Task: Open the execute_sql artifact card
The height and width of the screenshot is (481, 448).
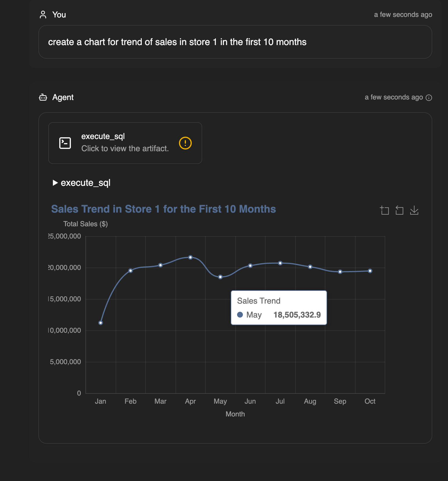Action: [125, 143]
